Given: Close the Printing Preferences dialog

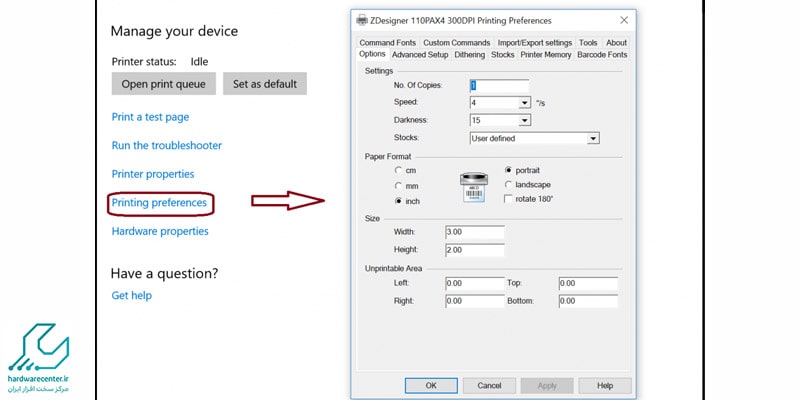Looking at the screenshot, I should [624, 20].
